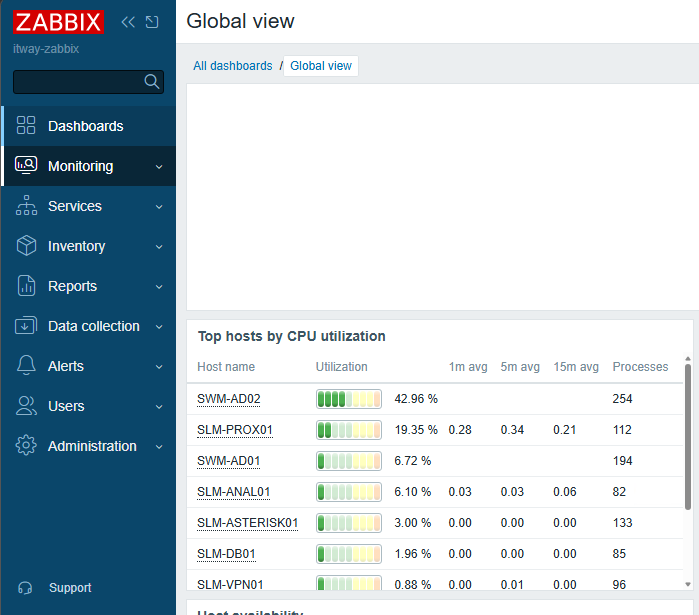
Task: Click the Services hierarchy icon
Action: tap(26, 205)
